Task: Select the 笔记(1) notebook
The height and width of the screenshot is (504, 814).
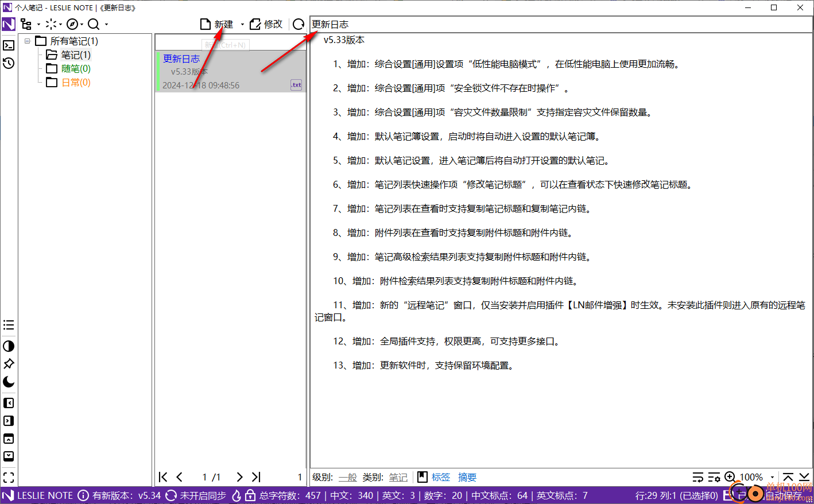Action: pyautogui.click(x=69, y=55)
